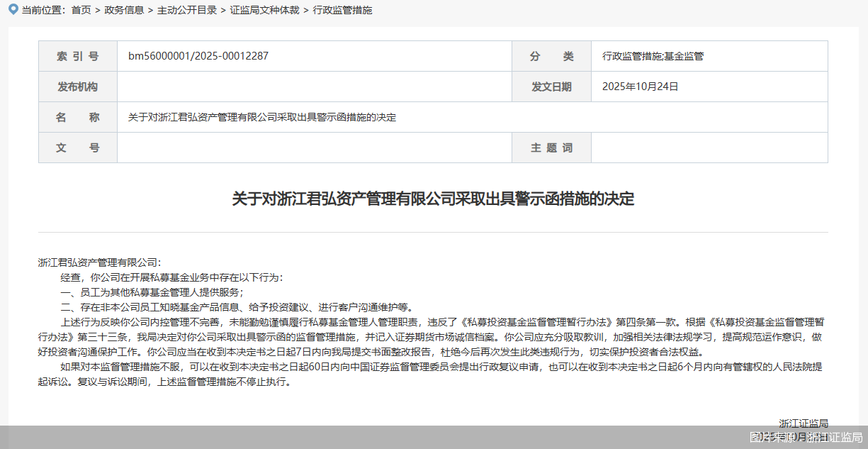Click the index number bm56000001/2025-00012287

(x=198, y=56)
